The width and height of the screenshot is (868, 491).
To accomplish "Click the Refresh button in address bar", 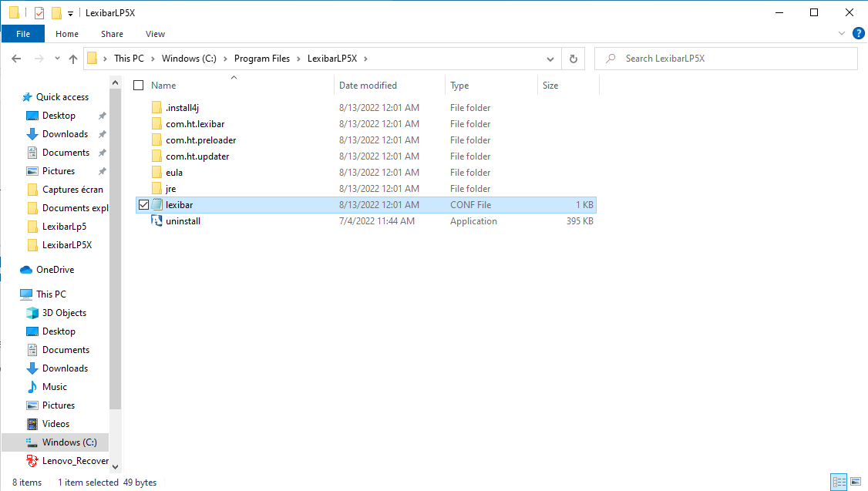I will 573,59.
